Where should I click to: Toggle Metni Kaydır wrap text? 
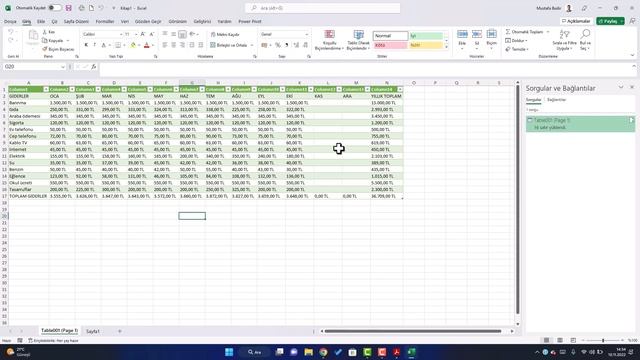225,35
